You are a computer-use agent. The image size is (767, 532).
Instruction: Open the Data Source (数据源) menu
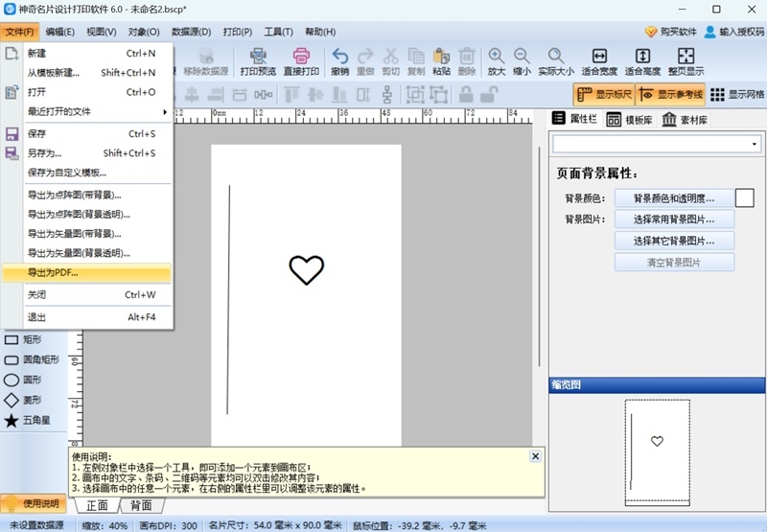(191, 32)
